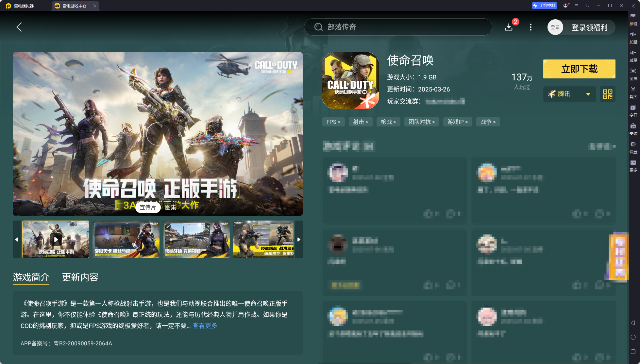Select the 技能搭配 战术多变 thumbnail
640x364 pixels.
tap(263, 239)
